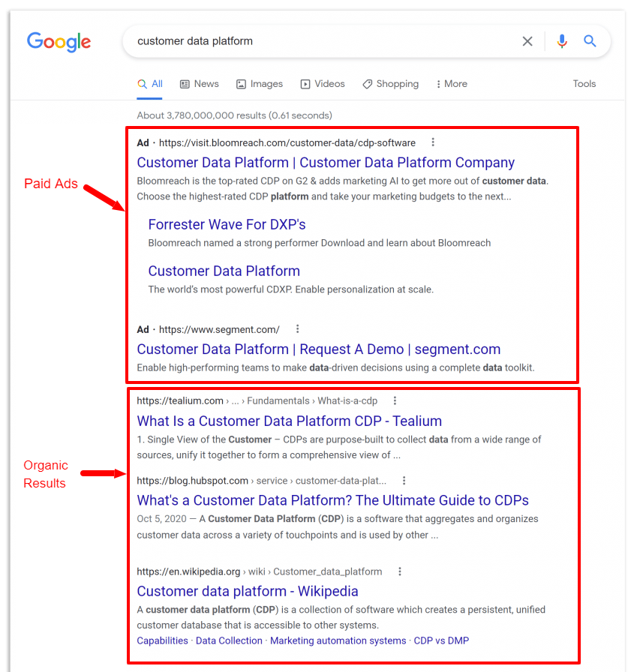
Task: Follow the CDP vs DMP sitelink
Action: (441, 640)
